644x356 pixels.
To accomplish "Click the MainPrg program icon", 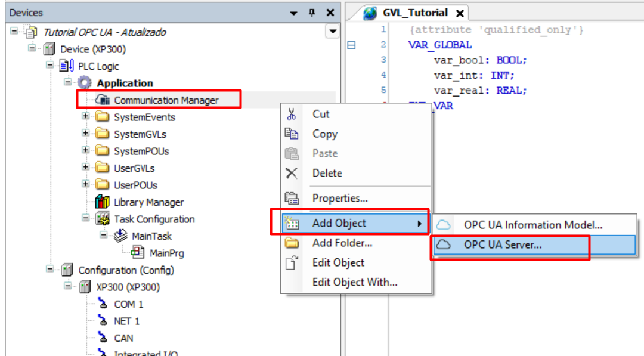I will (138, 253).
